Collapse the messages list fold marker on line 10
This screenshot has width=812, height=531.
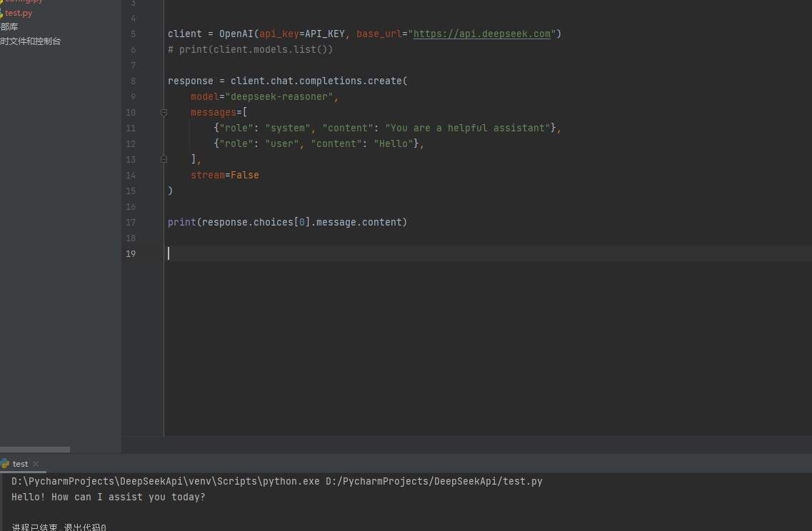(x=164, y=113)
